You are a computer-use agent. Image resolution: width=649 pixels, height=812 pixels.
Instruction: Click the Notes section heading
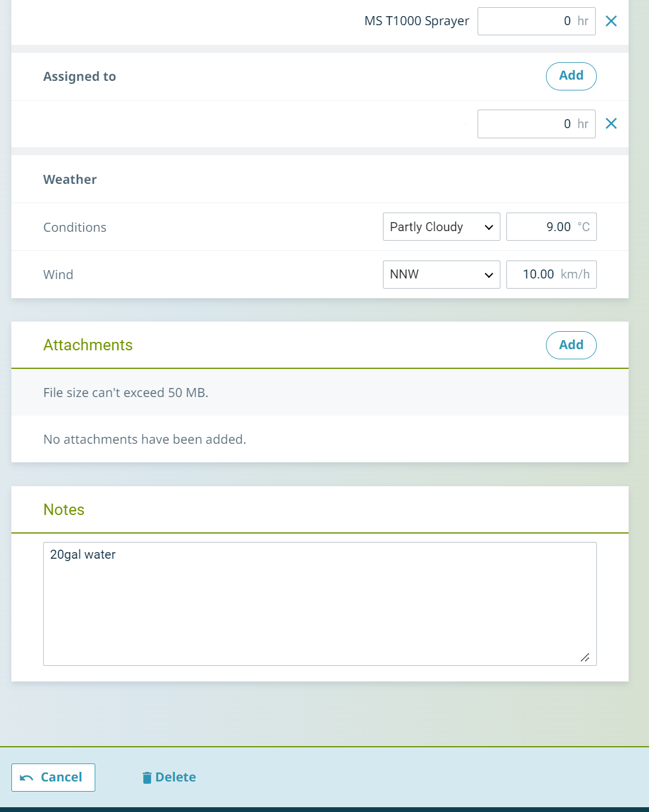coord(64,510)
